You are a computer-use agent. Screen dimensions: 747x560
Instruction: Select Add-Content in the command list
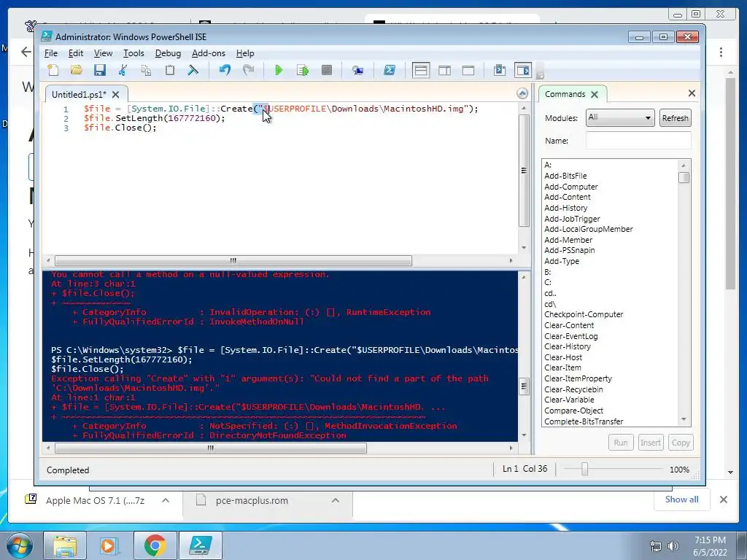tap(568, 197)
